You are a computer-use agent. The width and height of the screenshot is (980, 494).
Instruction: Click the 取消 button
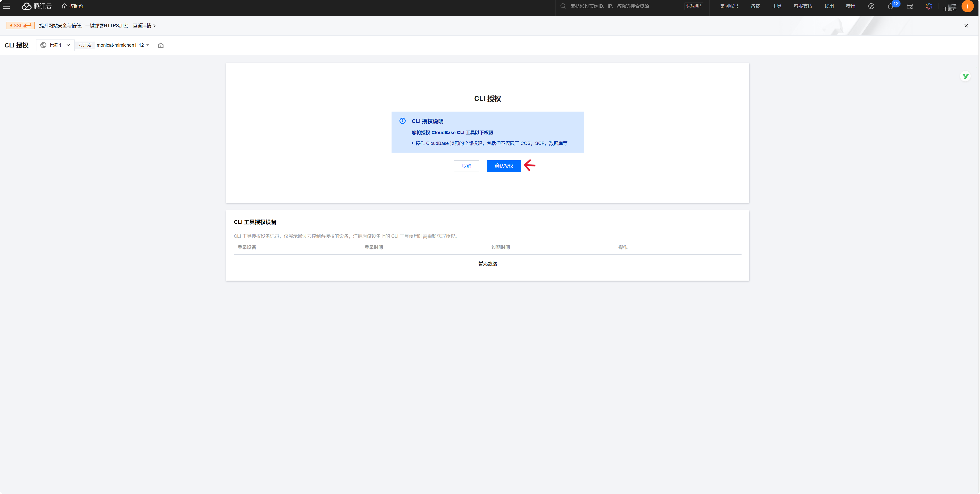466,166
